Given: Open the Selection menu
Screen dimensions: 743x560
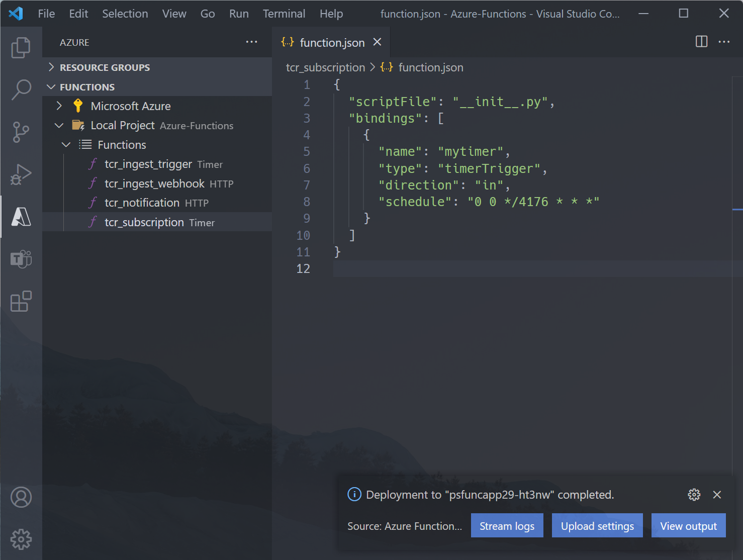Looking at the screenshot, I should click(x=125, y=14).
